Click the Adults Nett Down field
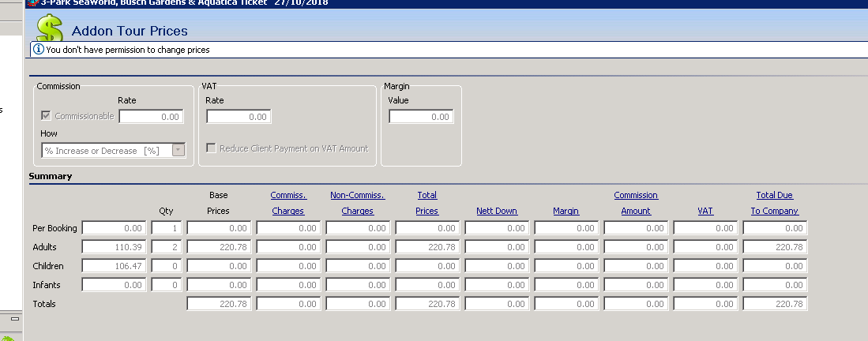Viewport: 868px width, 341px height. coord(497,247)
